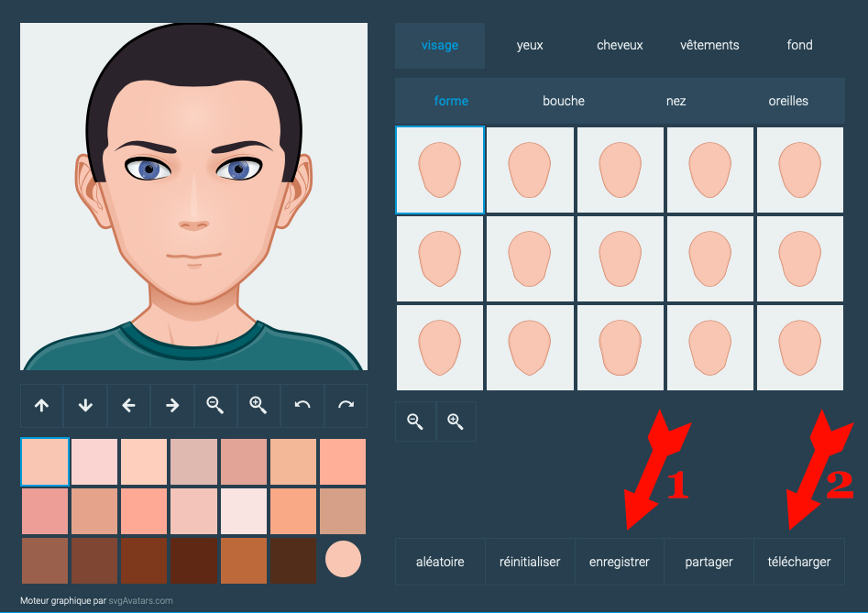Pick the medium brown swatch starting the bottom row

45,561
